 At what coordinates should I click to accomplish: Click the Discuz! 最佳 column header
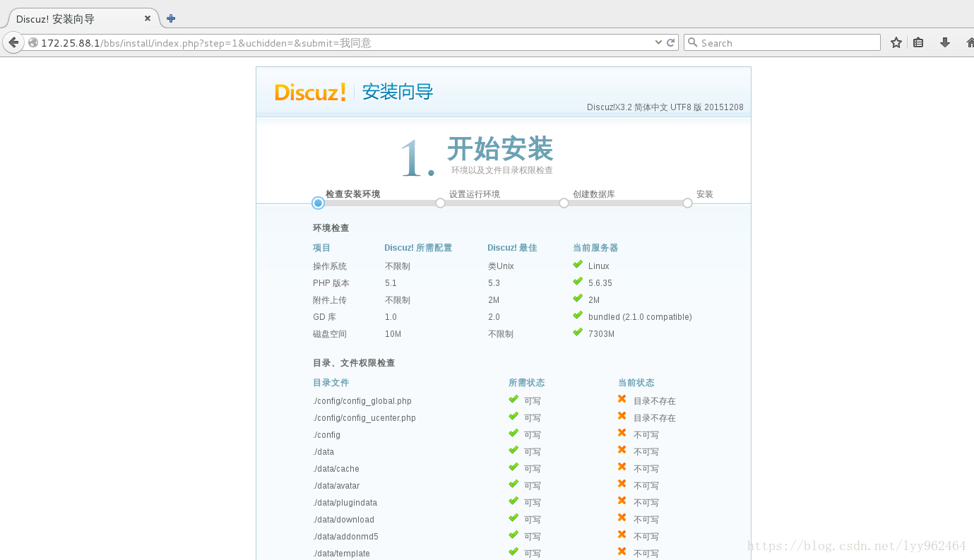pos(512,248)
